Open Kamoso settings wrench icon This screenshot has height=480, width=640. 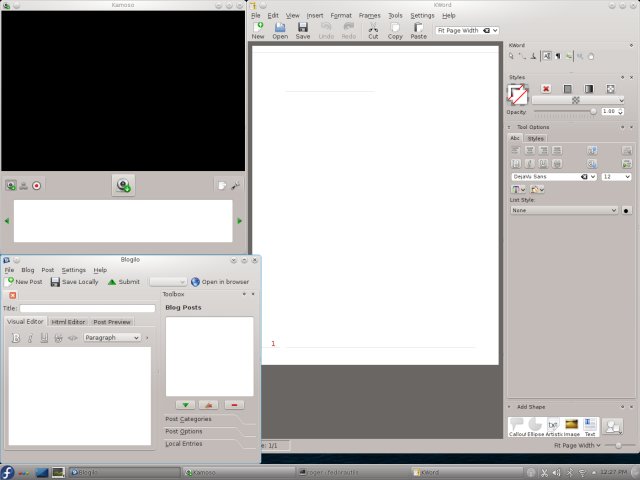tap(236, 186)
